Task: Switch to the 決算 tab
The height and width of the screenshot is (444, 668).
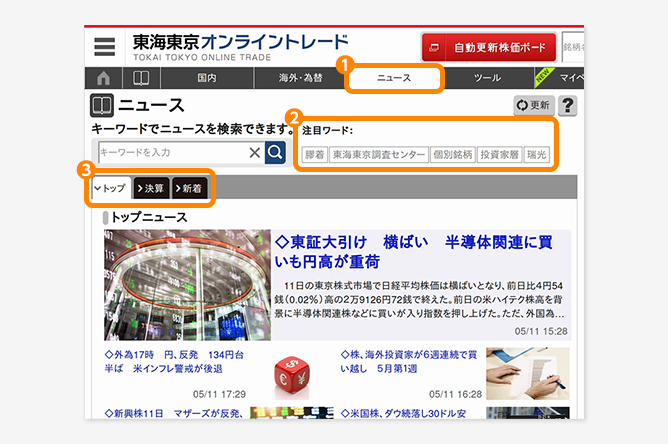Action: pos(151,188)
